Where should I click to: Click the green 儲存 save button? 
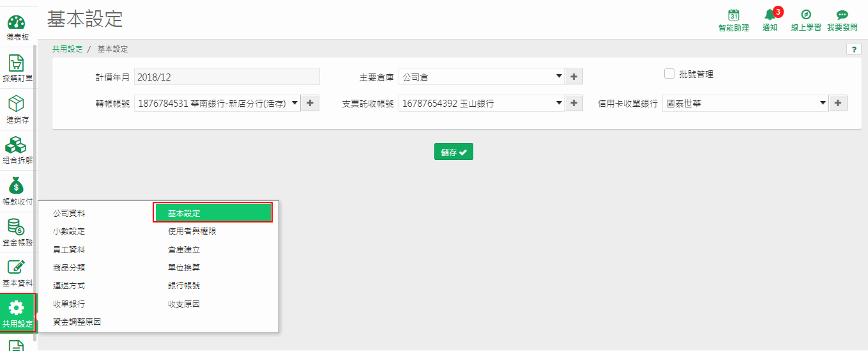(453, 152)
